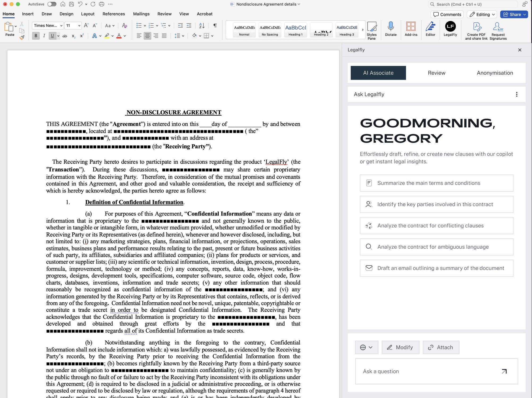Switch to the Anonymisation tab
This screenshot has height=398, width=532.
494,73
